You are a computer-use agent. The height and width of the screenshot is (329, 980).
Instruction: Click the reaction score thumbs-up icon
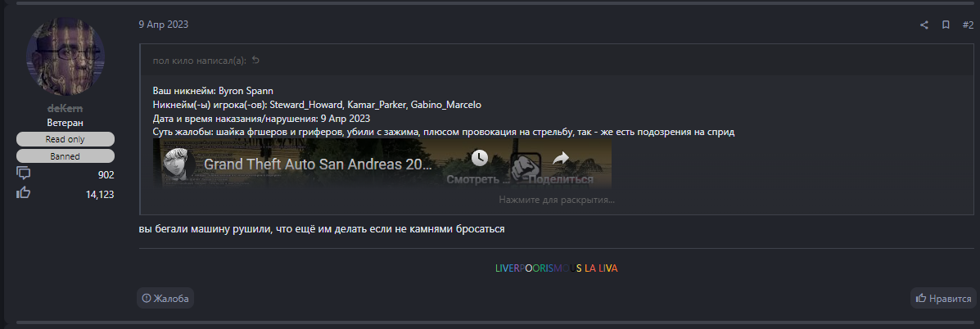pos(23,193)
